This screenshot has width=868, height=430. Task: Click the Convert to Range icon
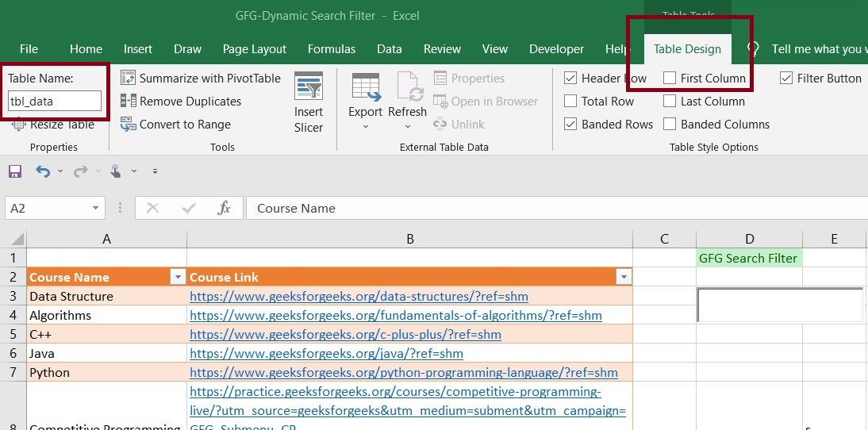128,125
